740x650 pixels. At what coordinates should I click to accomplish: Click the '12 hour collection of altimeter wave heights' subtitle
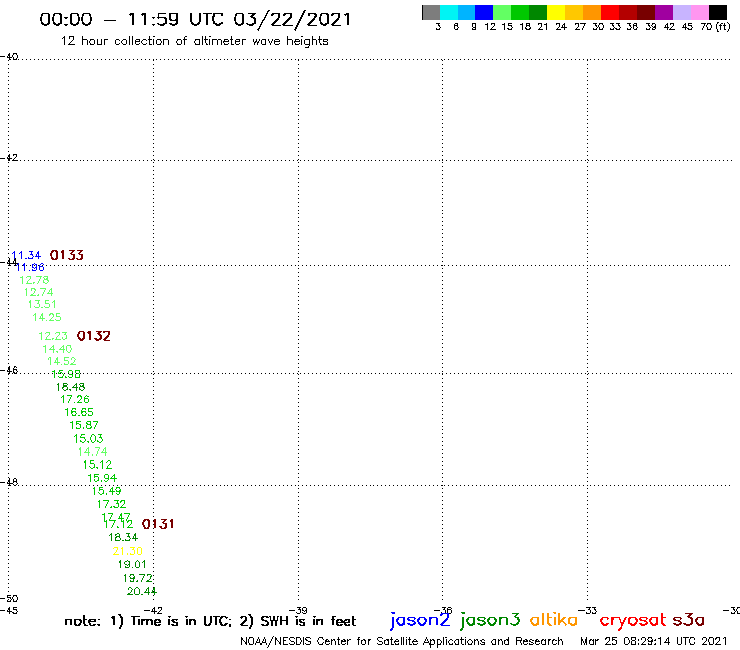coord(194,41)
